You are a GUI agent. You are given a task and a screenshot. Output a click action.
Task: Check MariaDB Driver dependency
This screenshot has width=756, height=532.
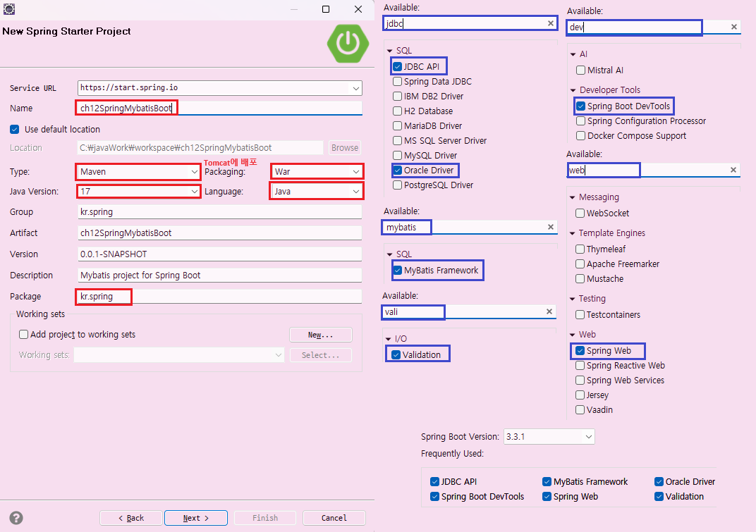(397, 125)
